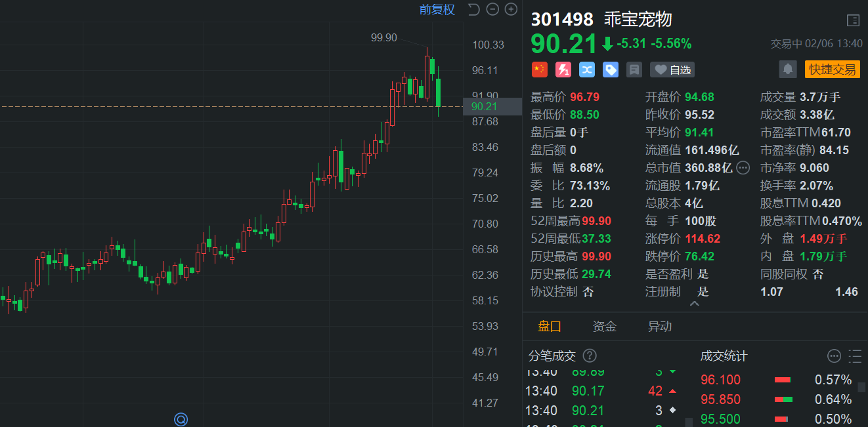Screen dimensions: 868x427
Task: Select the 95.850 row in 成交统计
Action: tap(775, 399)
